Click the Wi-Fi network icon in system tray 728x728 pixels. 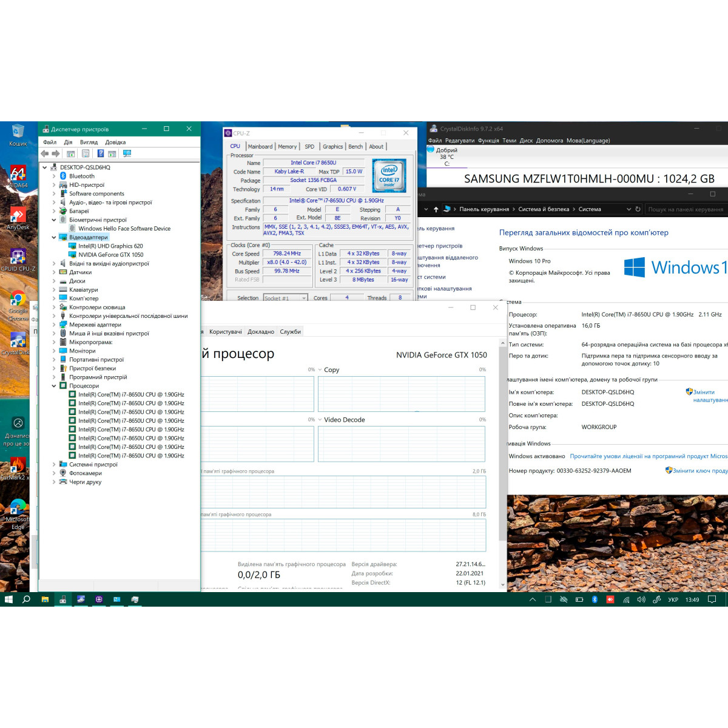626,599
